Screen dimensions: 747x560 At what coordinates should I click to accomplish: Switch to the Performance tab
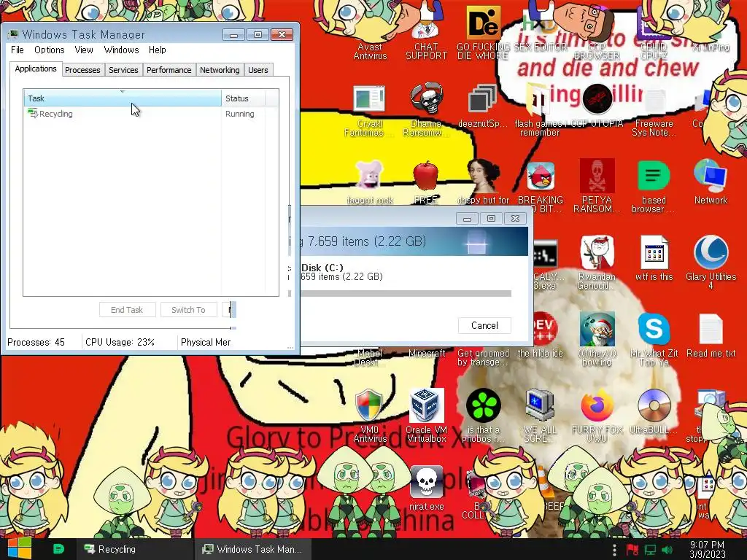(x=169, y=70)
